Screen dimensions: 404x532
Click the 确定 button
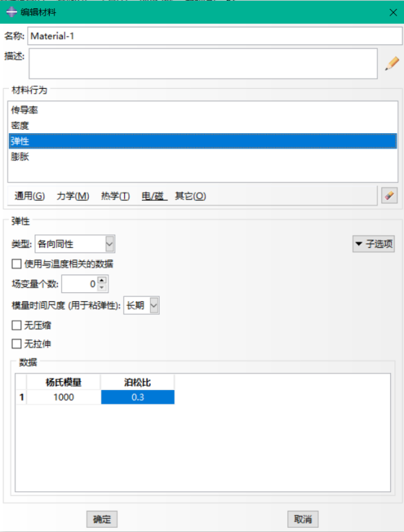102,519
